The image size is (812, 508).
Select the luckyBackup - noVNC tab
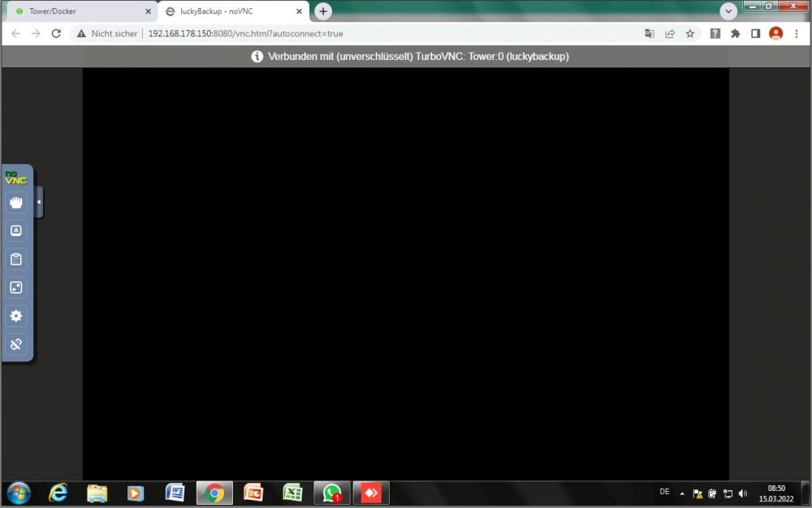(233, 11)
